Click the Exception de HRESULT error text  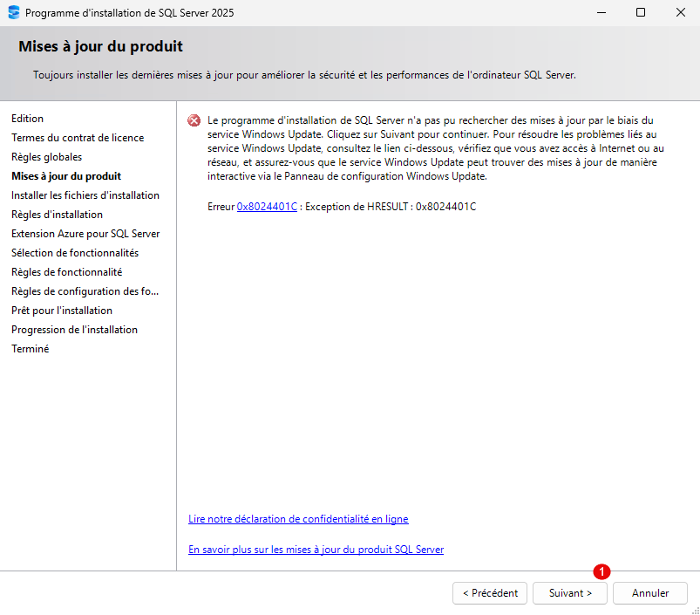tap(391, 207)
